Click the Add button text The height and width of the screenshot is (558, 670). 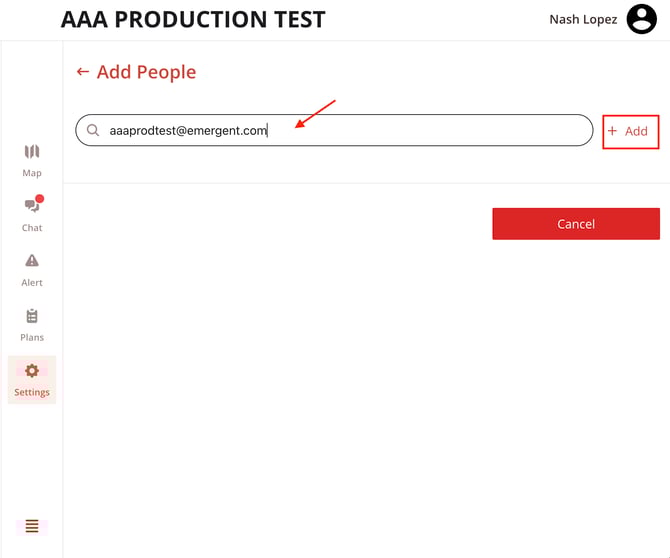click(636, 131)
